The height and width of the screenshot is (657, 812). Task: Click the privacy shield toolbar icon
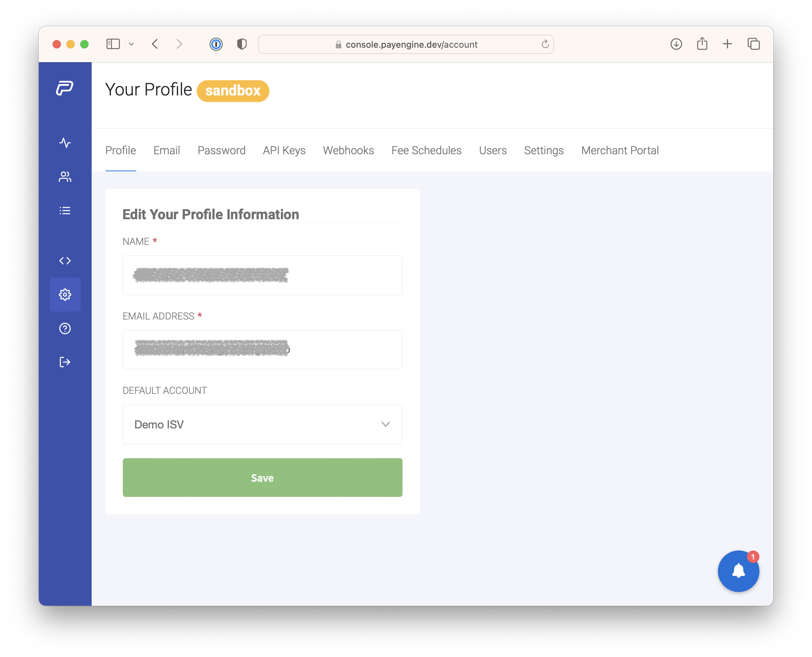tap(242, 44)
